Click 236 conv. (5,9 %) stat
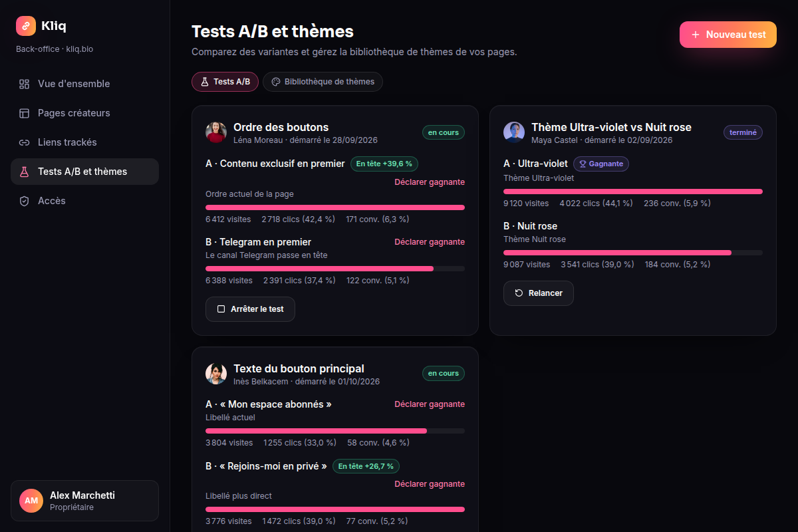This screenshot has width=798, height=532. click(677, 203)
